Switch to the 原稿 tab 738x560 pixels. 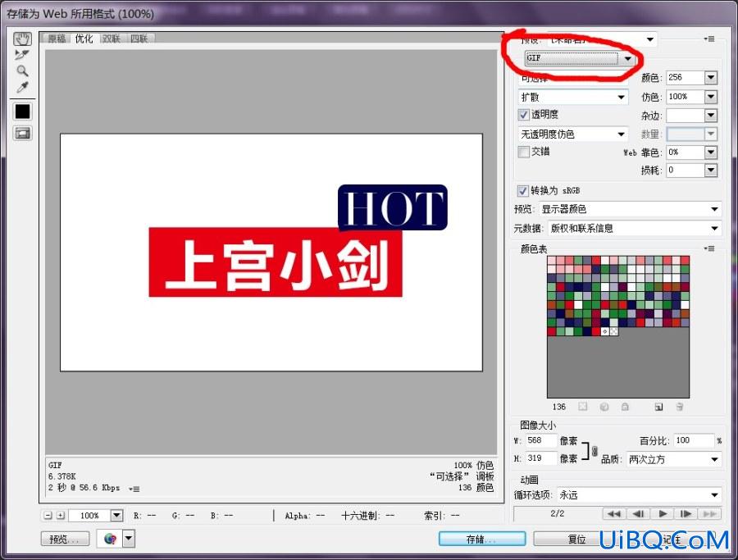(x=57, y=39)
